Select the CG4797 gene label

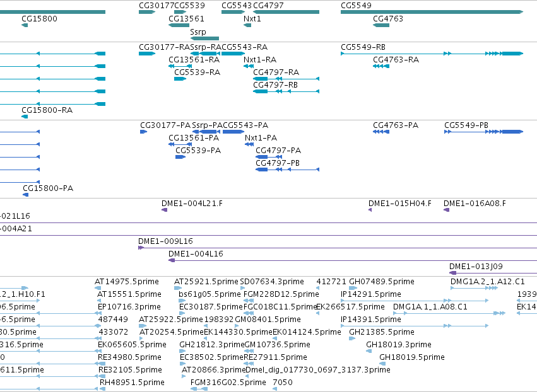coord(268,6)
